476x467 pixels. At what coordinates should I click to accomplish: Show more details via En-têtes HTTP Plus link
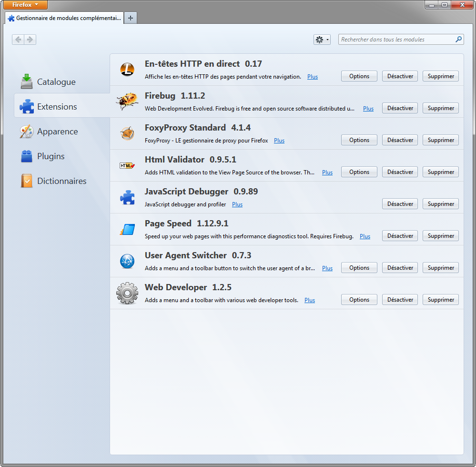click(313, 77)
